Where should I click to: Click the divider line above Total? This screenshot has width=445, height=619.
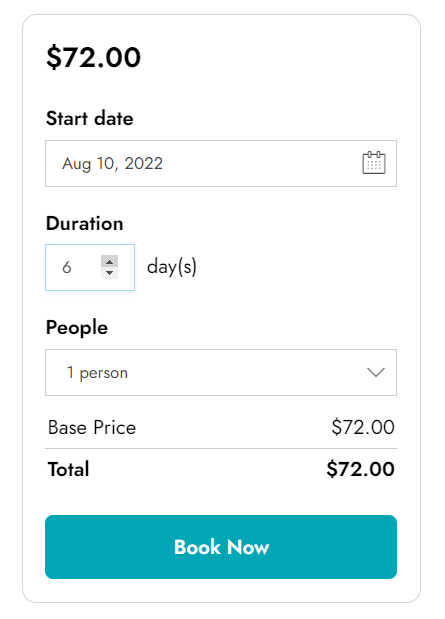pos(221,448)
